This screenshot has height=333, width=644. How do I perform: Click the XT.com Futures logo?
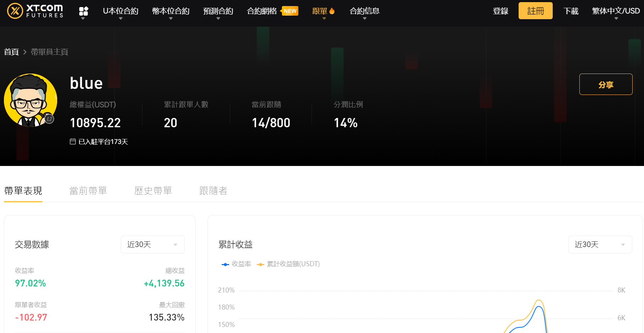point(35,11)
